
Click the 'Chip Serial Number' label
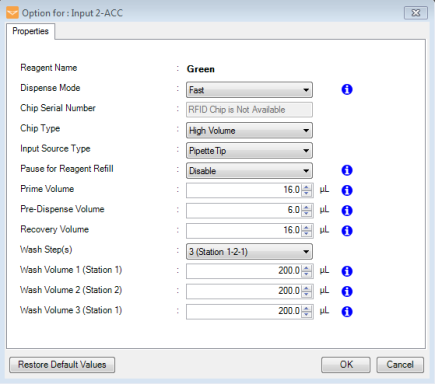tap(58, 108)
